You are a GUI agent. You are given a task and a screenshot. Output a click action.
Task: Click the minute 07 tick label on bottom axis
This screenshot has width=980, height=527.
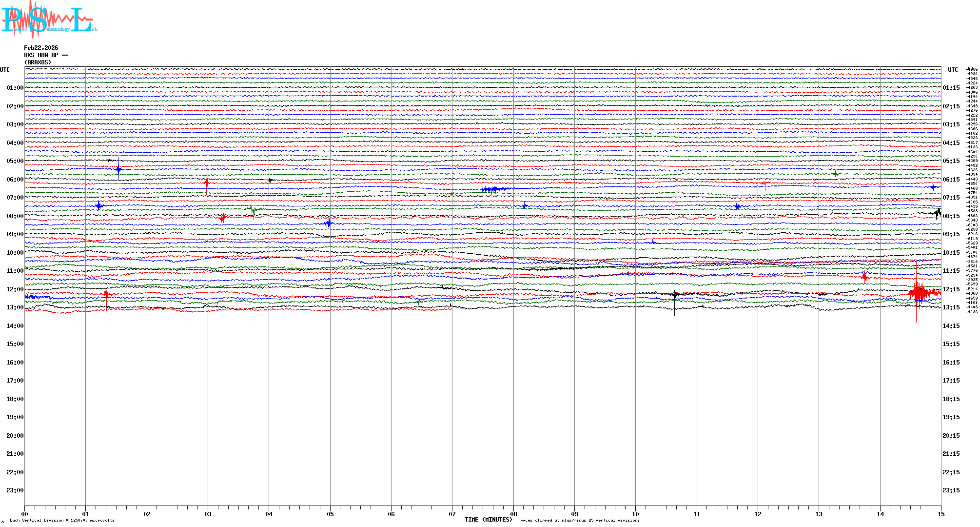pyautogui.click(x=452, y=514)
